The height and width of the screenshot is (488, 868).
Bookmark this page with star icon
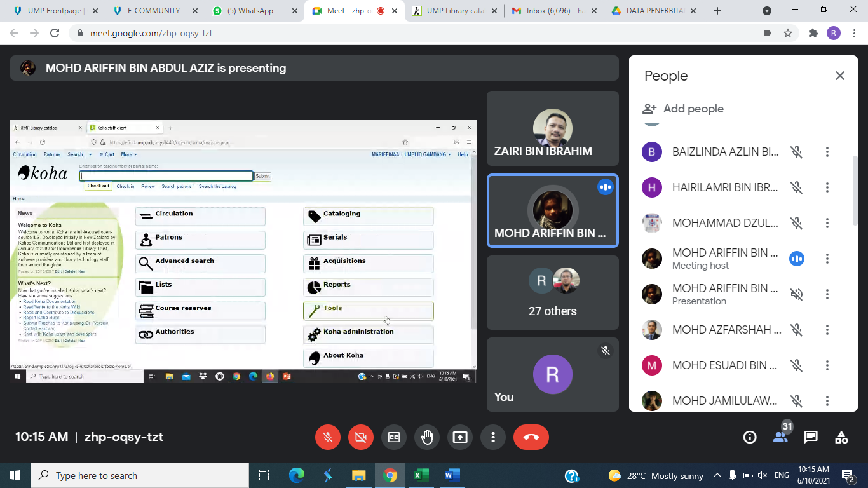(788, 33)
